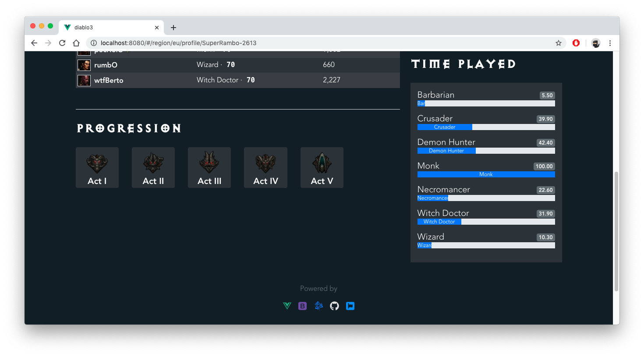The height and width of the screenshot is (357, 644).
Task: Click the browser forward arrow
Action: (x=48, y=43)
